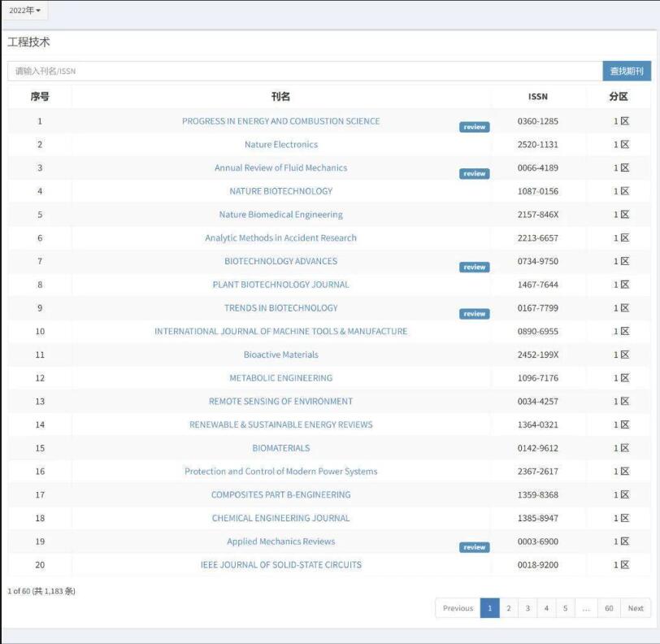The width and height of the screenshot is (660, 644).
Task: Click the ISSN column header
Action: click(537, 96)
